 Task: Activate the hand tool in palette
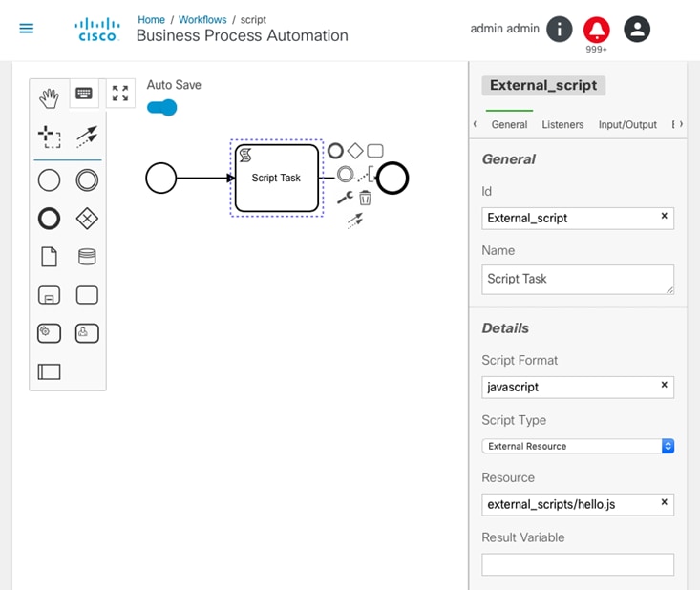pyautogui.click(x=49, y=98)
